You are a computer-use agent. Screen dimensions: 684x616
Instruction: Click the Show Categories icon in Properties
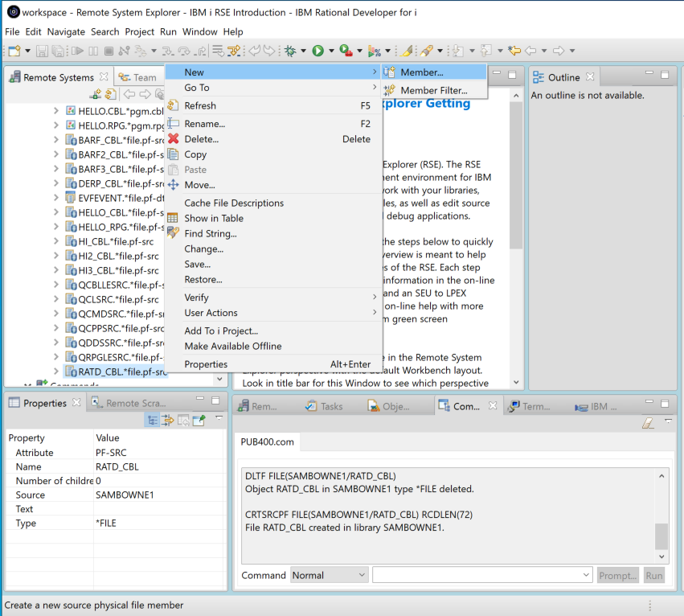[152, 421]
